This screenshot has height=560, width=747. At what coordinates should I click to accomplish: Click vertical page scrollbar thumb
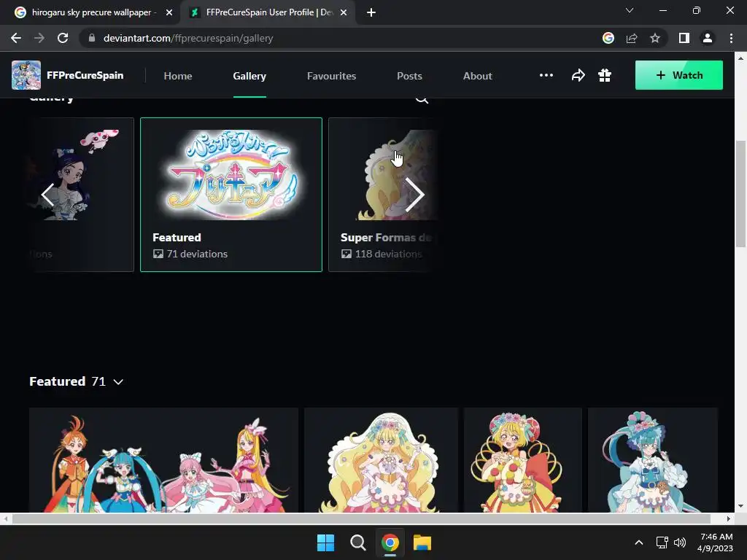point(741,193)
